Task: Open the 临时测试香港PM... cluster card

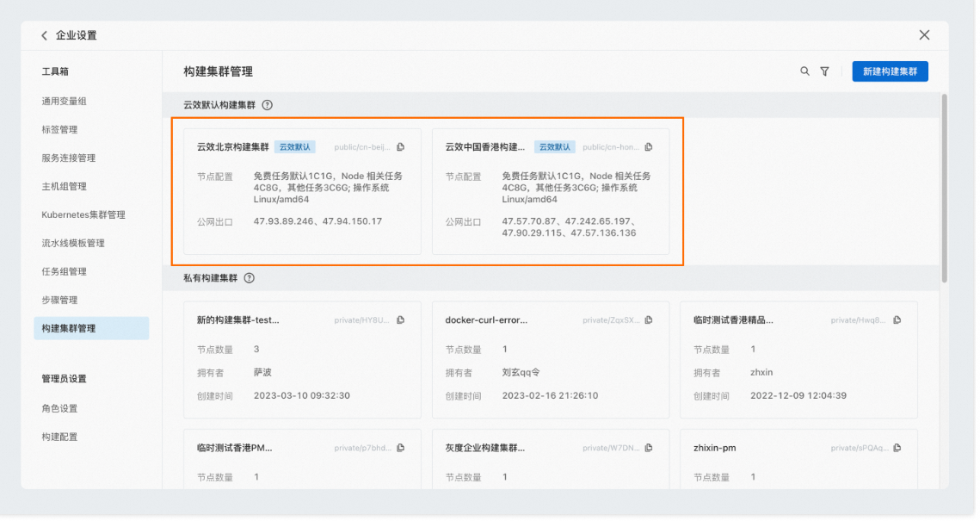Action: point(303,461)
